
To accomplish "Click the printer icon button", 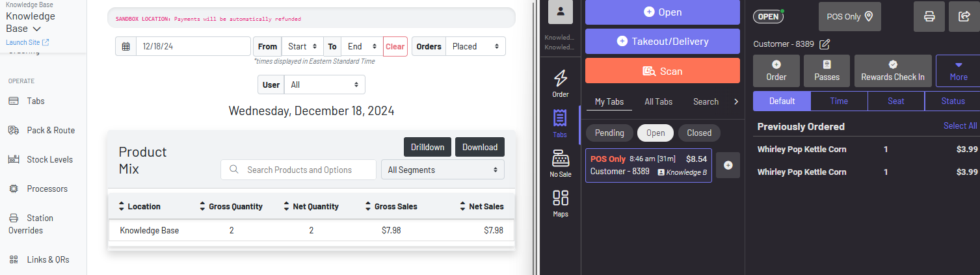I will (x=929, y=17).
